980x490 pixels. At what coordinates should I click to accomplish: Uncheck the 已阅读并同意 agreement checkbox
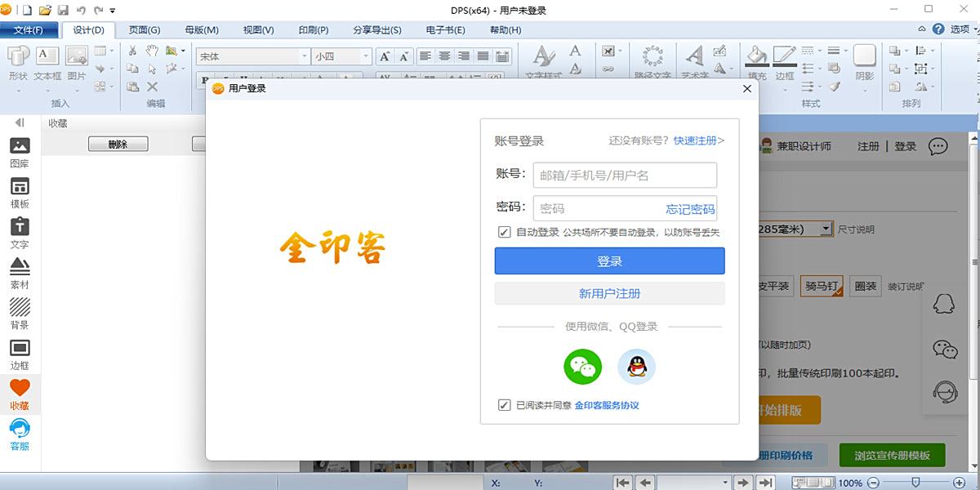coord(504,405)
